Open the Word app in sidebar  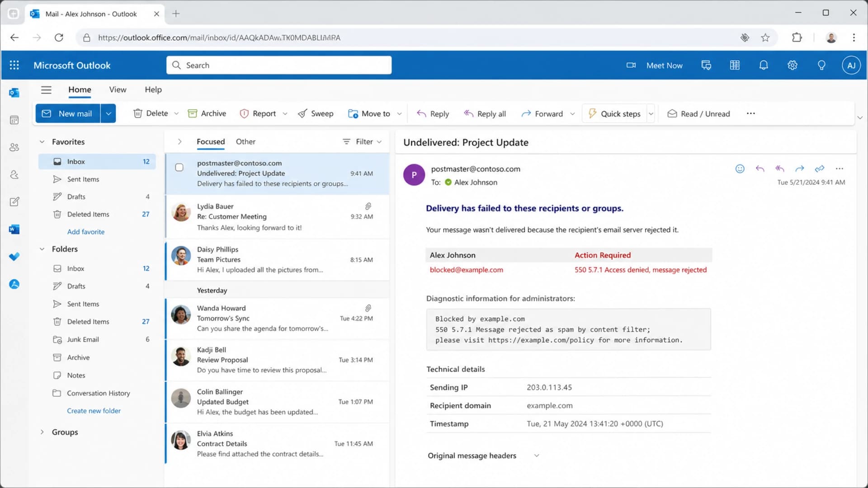tap(14, 229)
